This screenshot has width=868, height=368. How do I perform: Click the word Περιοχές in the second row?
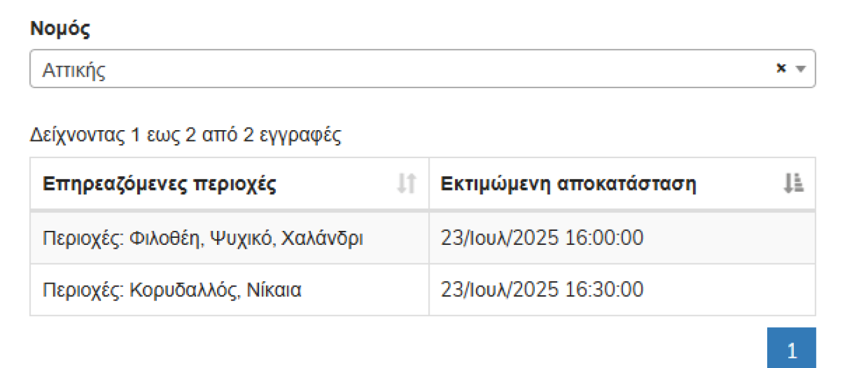(x=83, y=290)
